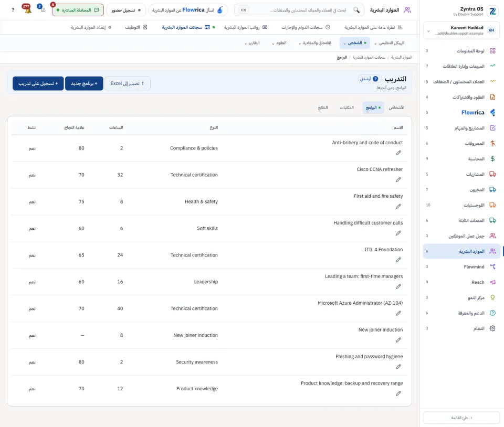This screenshot has height=427, width=504.
Task: Expand the الهيكل التنظيمي dropdown
Action: click(x=389, y=43)
